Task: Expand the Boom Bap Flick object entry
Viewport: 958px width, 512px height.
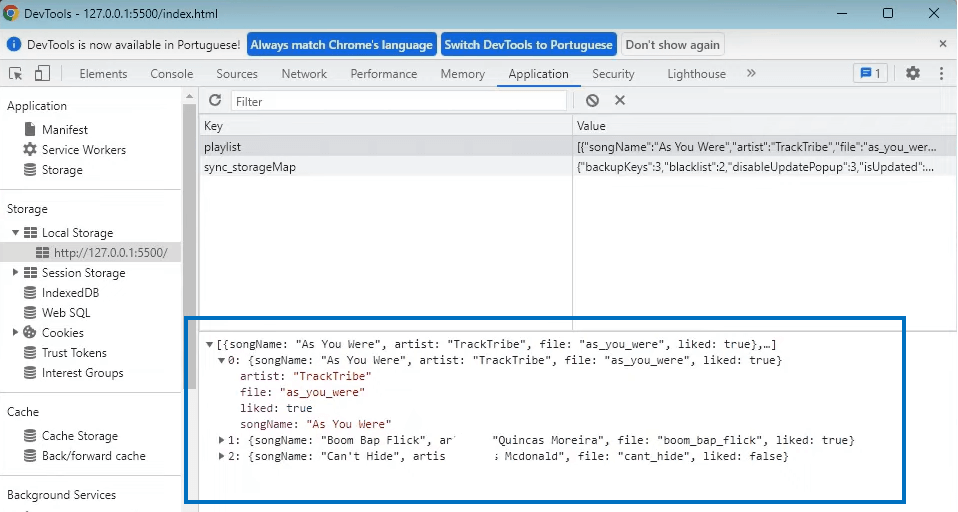Action: 222,440
